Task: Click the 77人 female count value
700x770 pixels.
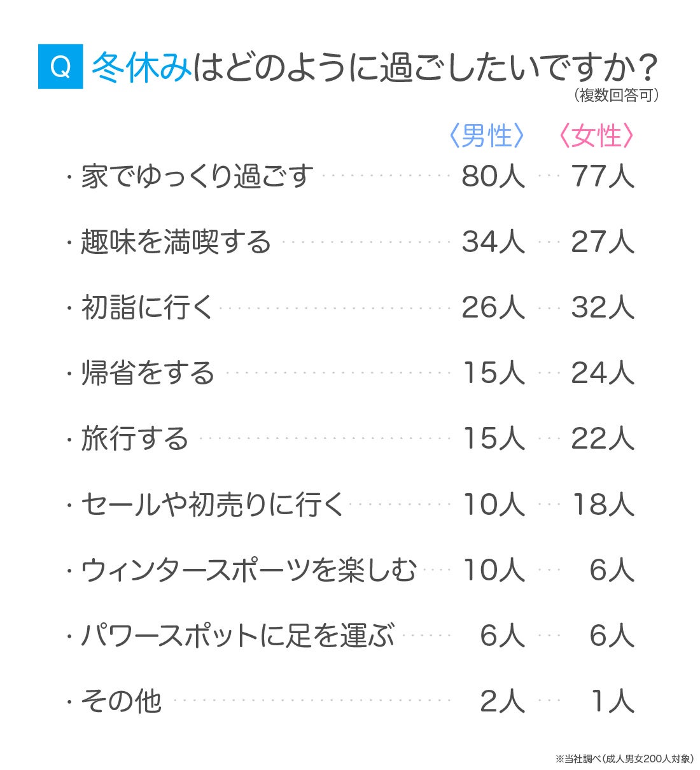Action: (x=603, y=176)
